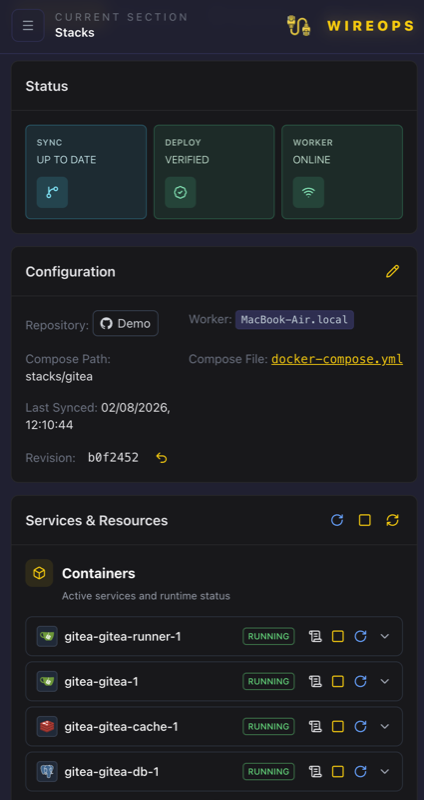Image resolution: width=424 pixels, height=800 pixels.
Task: Click the RUNNING badge of gitea-gitea-cache-1
Action: (x=268, y=726)
